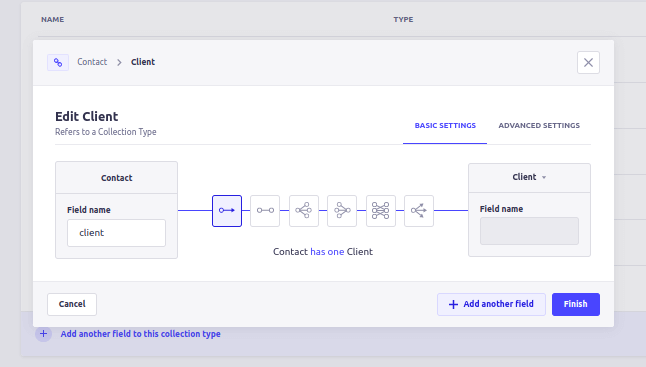
Task: Click the Finish button
Action: (576, 304)
